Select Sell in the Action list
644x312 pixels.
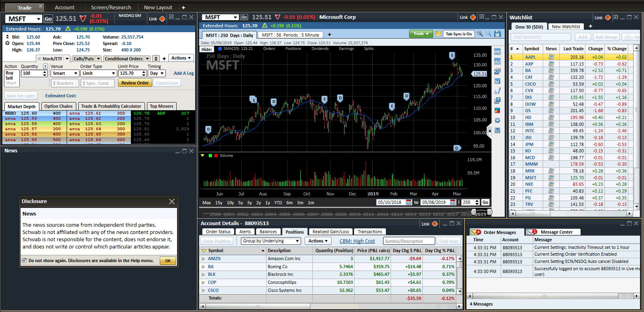[x=9, y=78]
